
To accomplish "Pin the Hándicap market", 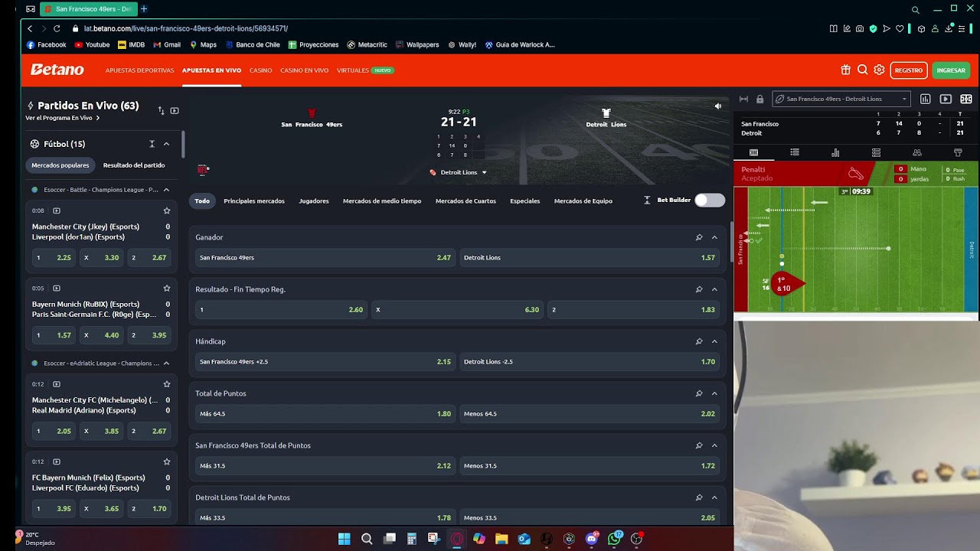I will coord(699,341).
